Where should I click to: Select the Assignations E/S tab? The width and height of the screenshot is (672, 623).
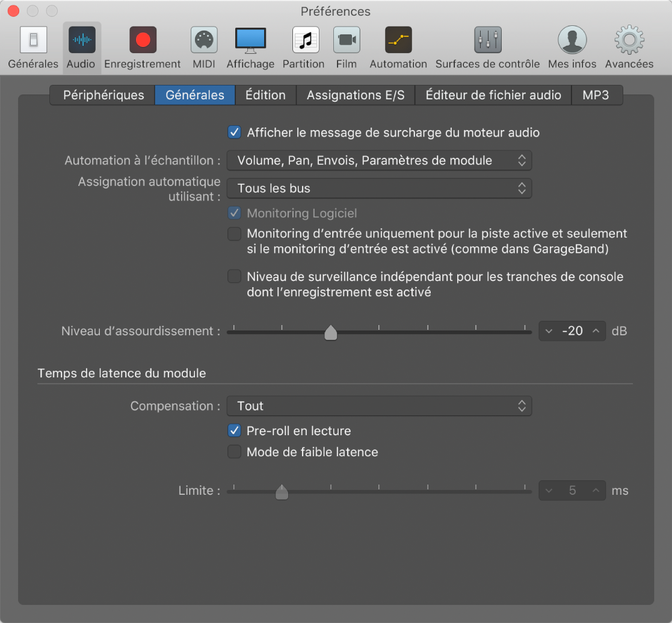point(356,95)
